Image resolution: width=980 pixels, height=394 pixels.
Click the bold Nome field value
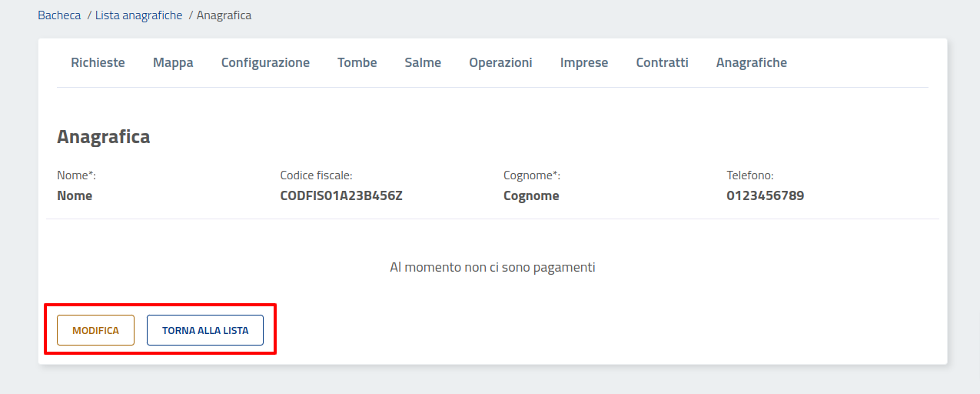tap(75, 196)
